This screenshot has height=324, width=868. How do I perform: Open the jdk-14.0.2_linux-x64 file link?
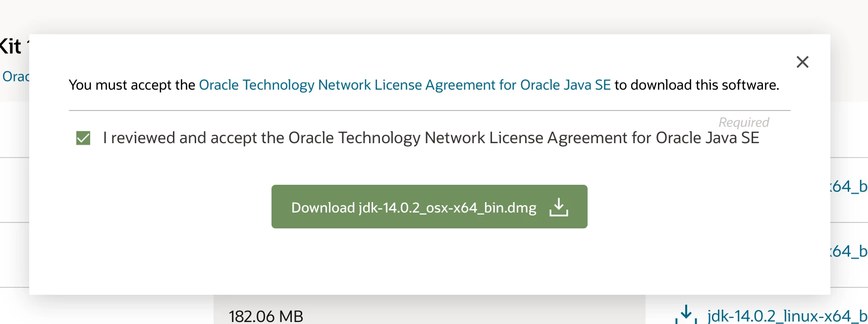pos(787,316)
